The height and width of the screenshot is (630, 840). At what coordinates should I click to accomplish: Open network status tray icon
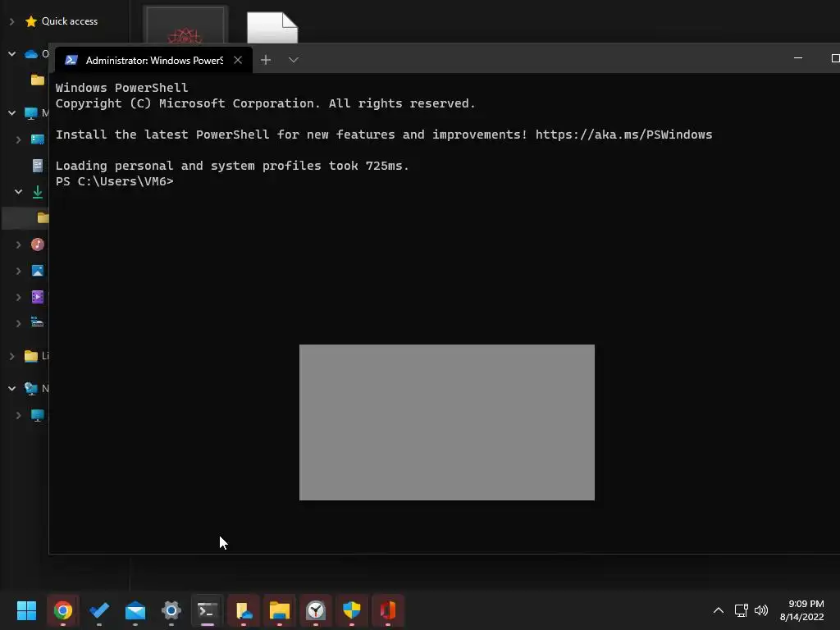[742, 610]
